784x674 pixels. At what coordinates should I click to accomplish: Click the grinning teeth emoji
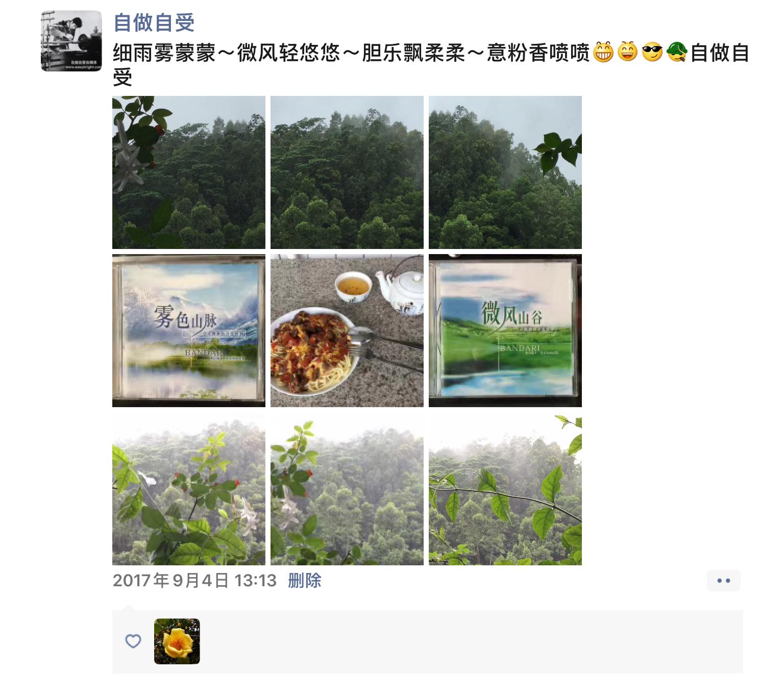603,52
